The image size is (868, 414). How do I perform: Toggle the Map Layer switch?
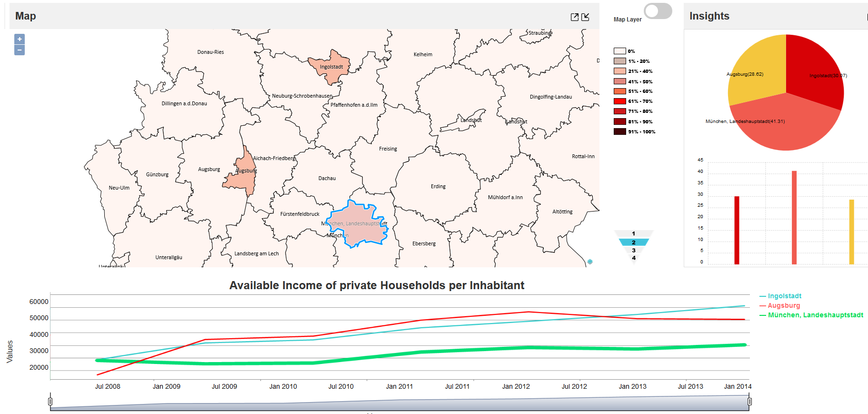coord(658,11)
